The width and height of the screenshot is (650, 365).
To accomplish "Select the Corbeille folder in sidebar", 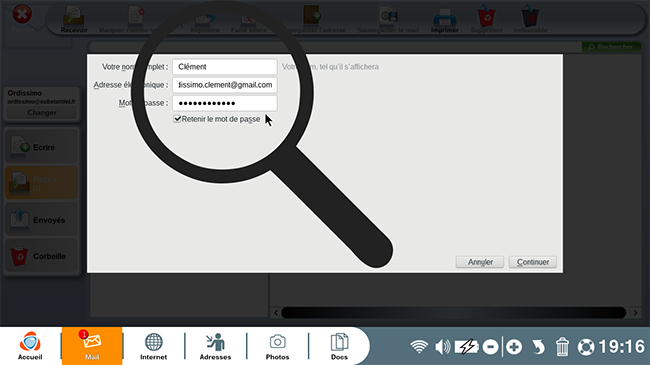I will pyautogui.click(x=41, y=256).
